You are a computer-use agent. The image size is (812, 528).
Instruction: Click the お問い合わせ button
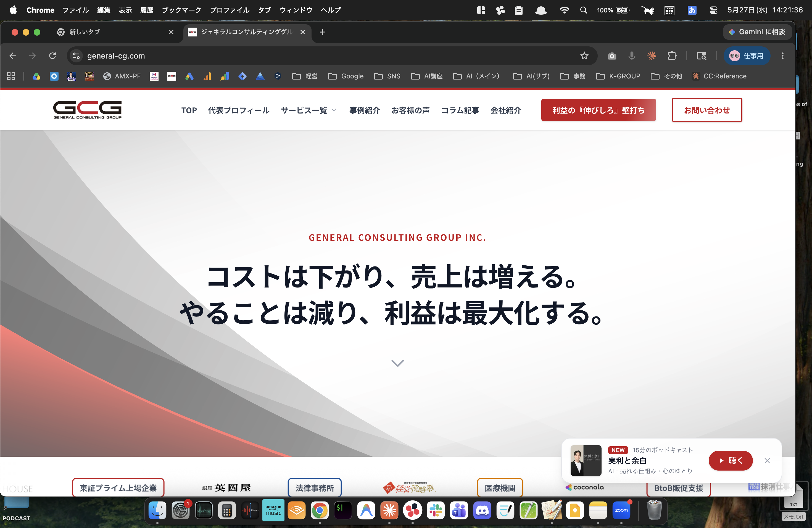706,110
